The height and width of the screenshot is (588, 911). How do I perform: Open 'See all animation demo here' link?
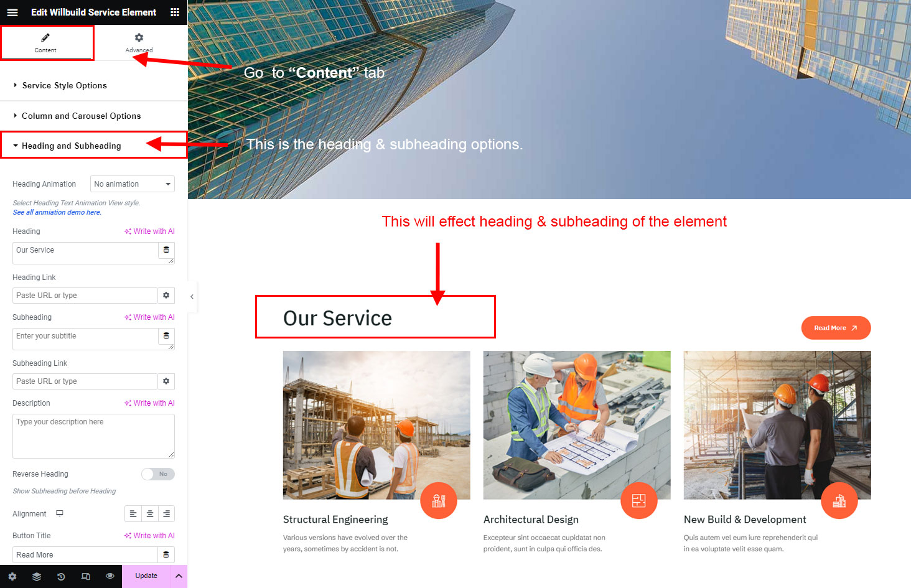coord(57,212)
